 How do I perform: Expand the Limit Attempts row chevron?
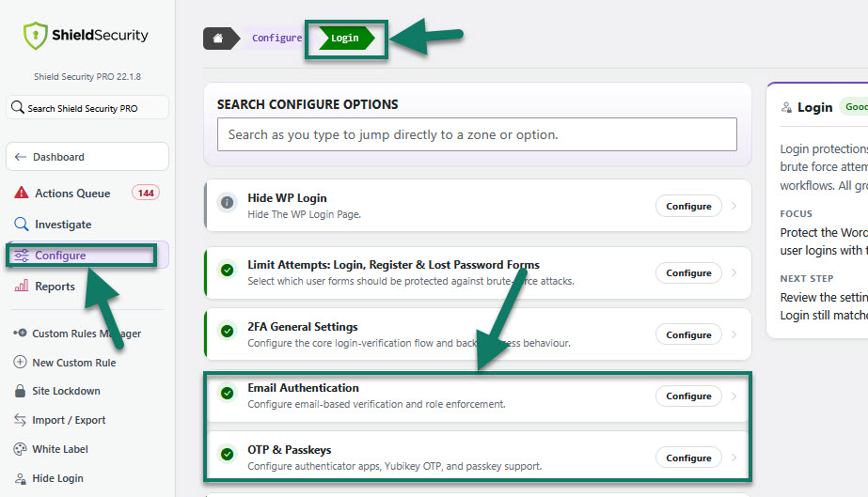point(734,272)
